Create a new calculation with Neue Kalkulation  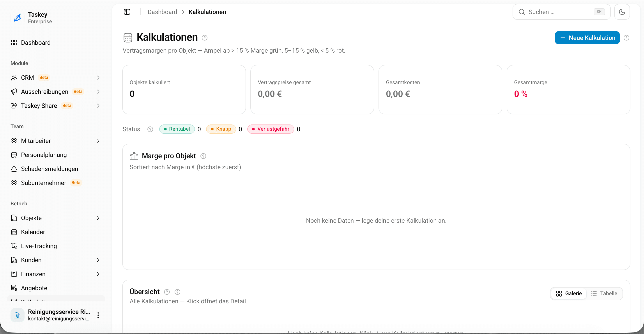pos(587,38)
